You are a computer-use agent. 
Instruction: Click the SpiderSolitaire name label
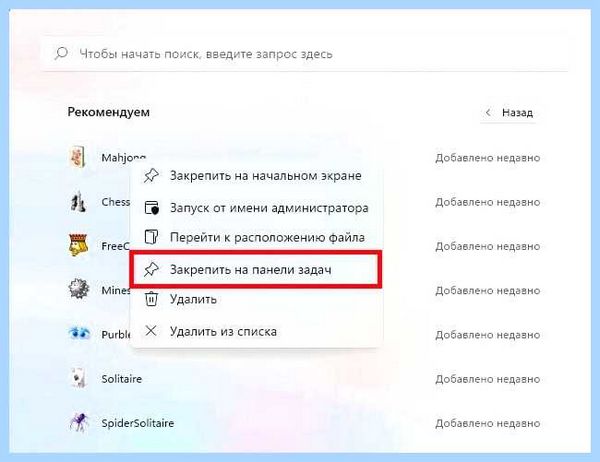138,423
